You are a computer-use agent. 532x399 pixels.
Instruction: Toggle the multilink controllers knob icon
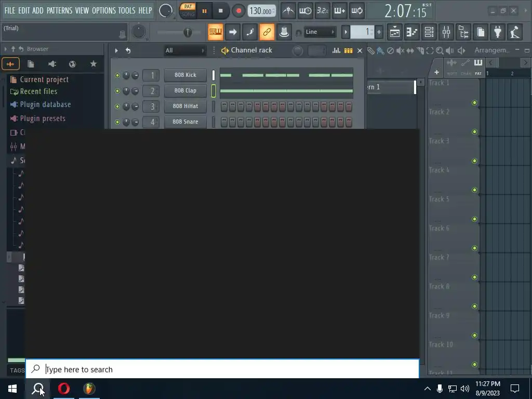tap(284, 32)
